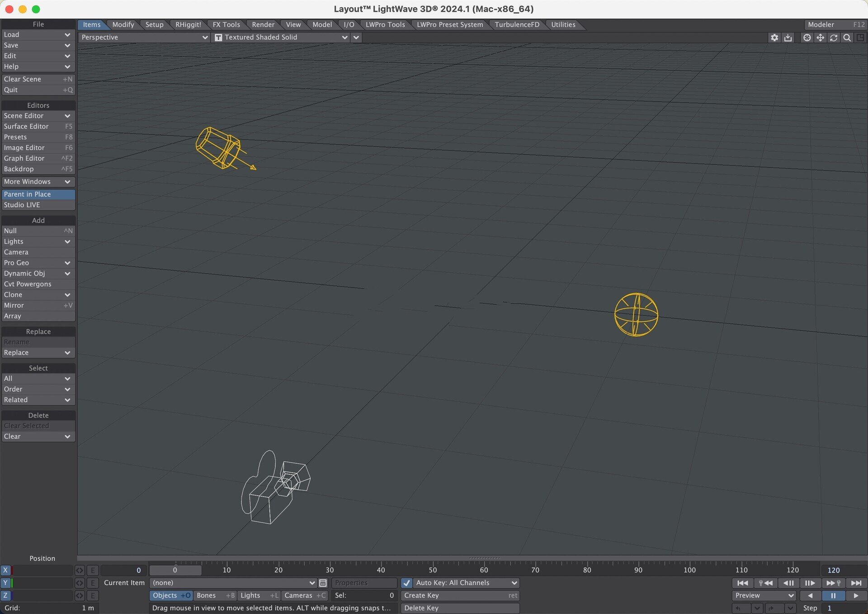Open the FX Tools tab
Image resolution: width=868 pixels, height=614 pixels.
coord(226,24)
